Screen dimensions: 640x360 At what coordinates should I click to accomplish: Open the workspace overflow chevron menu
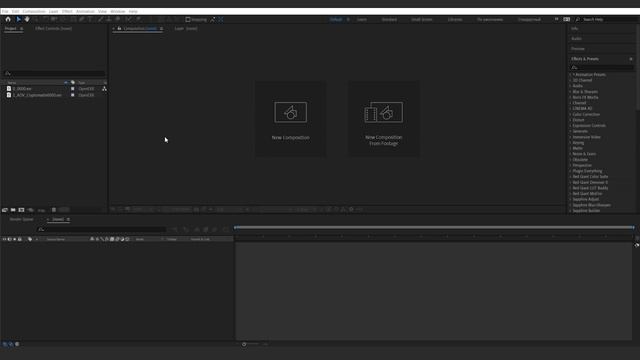point(556,19)
